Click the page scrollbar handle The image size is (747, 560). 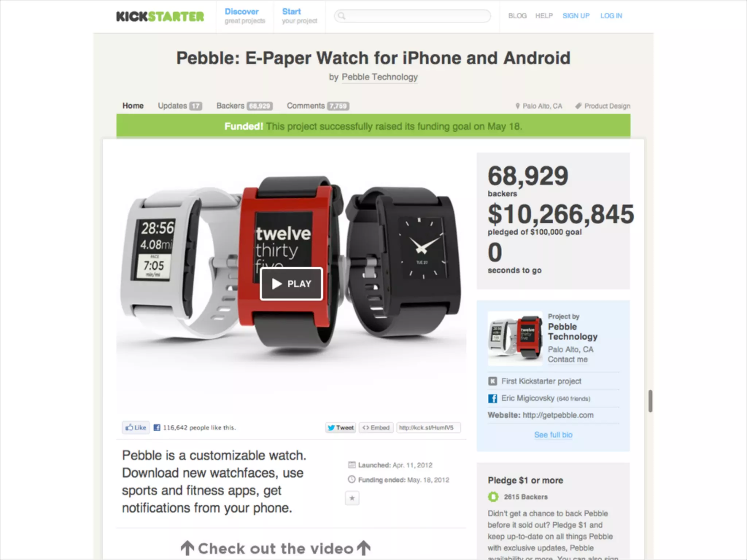pos(650,401)
